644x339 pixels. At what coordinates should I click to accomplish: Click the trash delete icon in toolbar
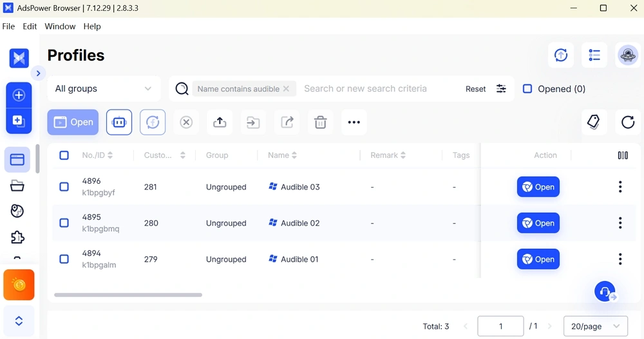[320, 122]
